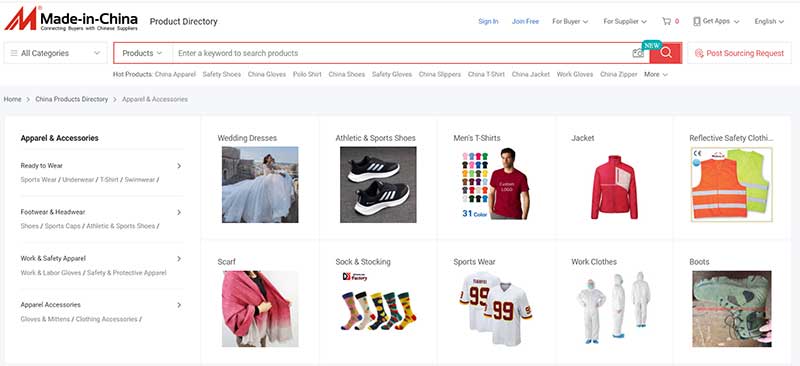Image resolution: width=800 pixels, height=366 pixels.
Task: Open the shopping cart icon
Action: click(666, 21)
